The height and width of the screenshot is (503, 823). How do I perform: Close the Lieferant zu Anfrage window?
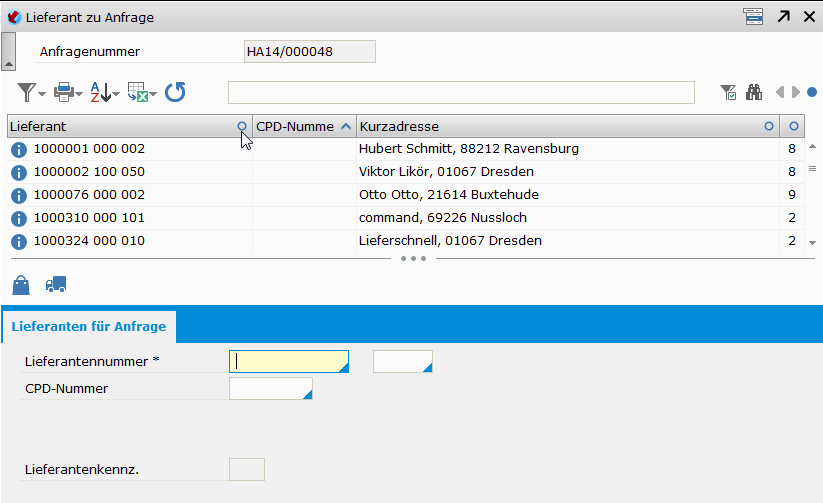(809, 17)
